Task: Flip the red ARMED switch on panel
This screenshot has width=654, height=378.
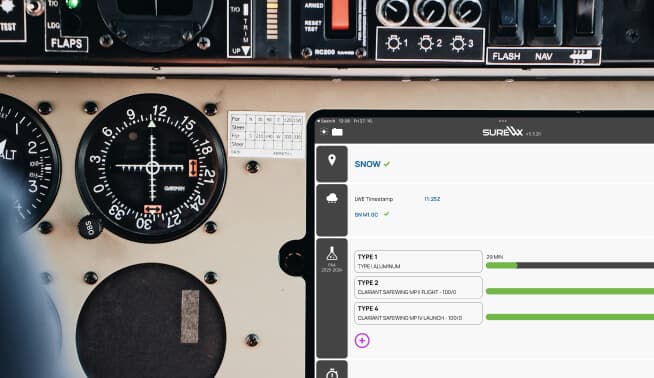Action: pos(340,15)
